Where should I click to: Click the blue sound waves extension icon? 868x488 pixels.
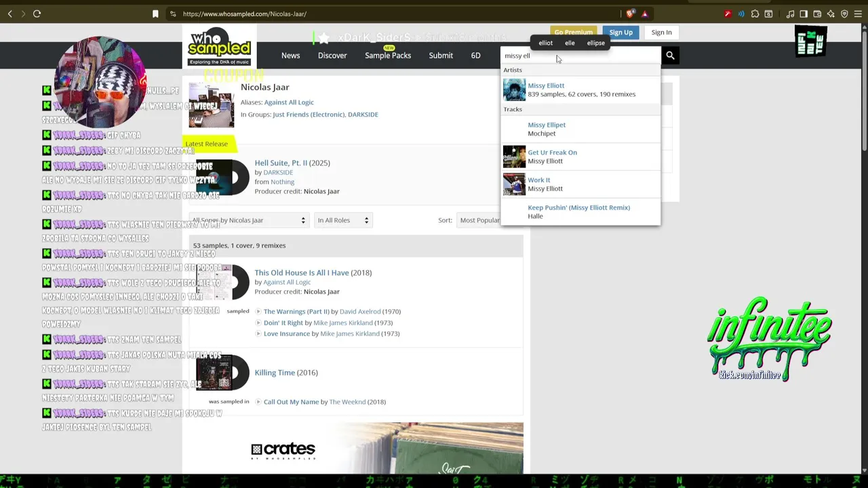point(741,14)
